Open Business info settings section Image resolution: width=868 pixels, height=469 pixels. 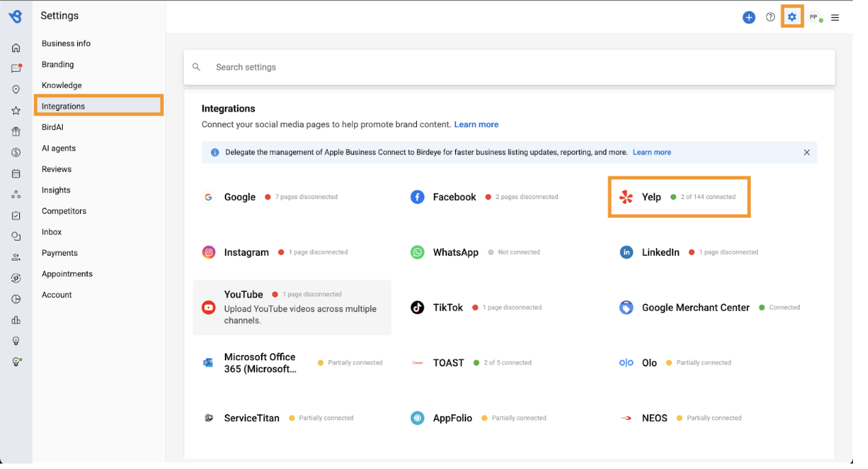click(66, 43)
